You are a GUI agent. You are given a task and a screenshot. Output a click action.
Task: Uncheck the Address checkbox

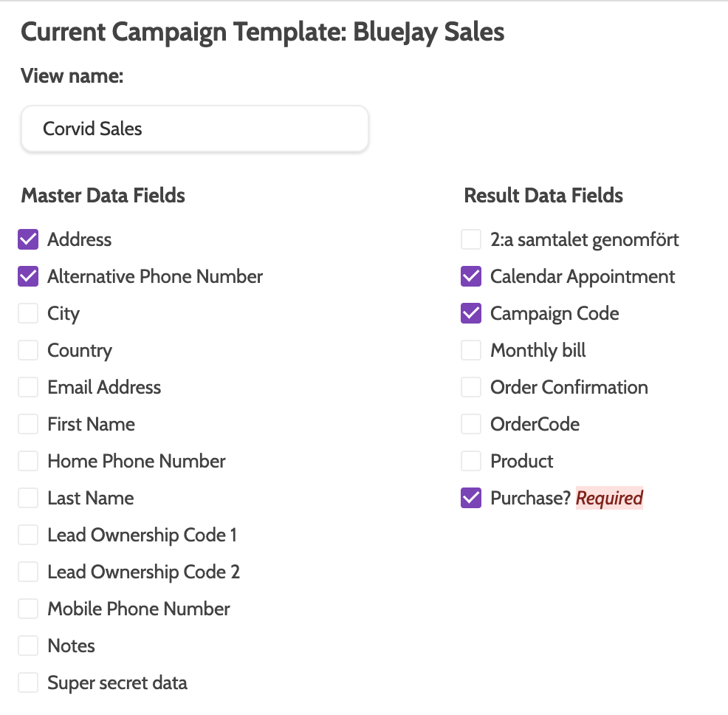pos(28,239)
